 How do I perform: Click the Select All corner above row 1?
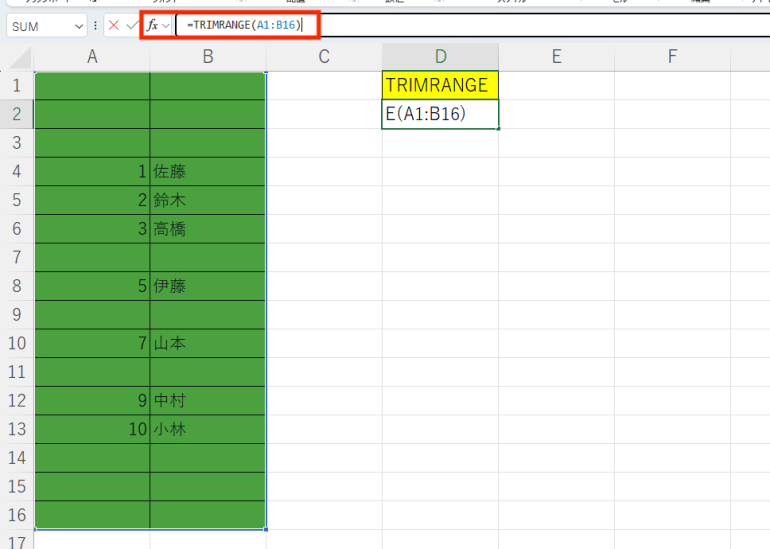coord(18,57)
